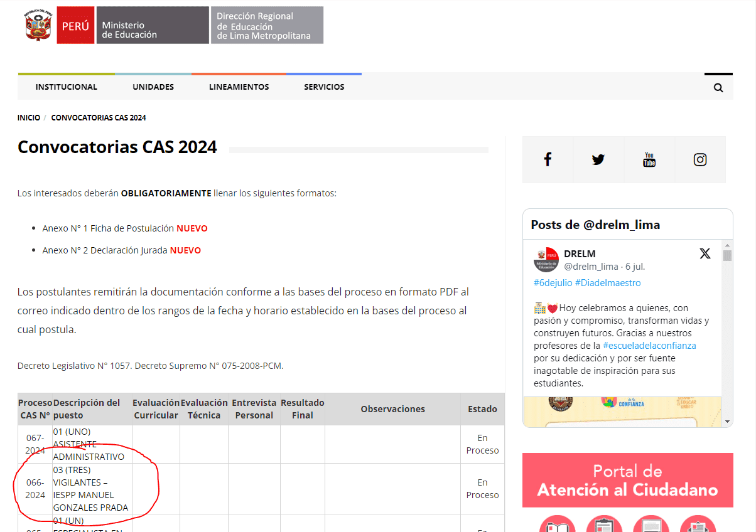This screenshot has height=532, width=756.
Task: Click the search magnifier icon
Action: click(x=718, y=87)
